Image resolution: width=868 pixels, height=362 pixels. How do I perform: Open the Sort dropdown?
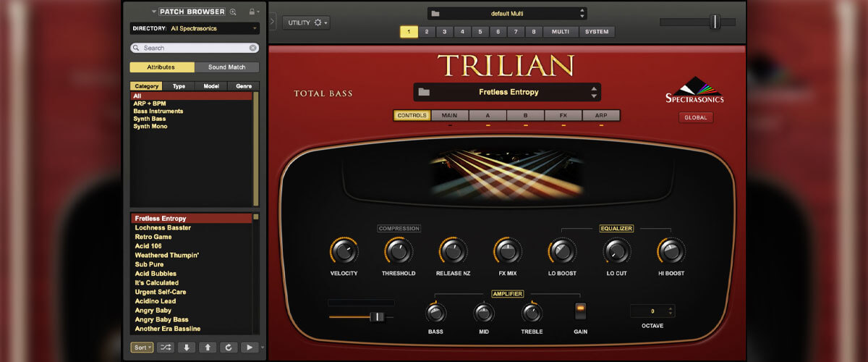142,348
